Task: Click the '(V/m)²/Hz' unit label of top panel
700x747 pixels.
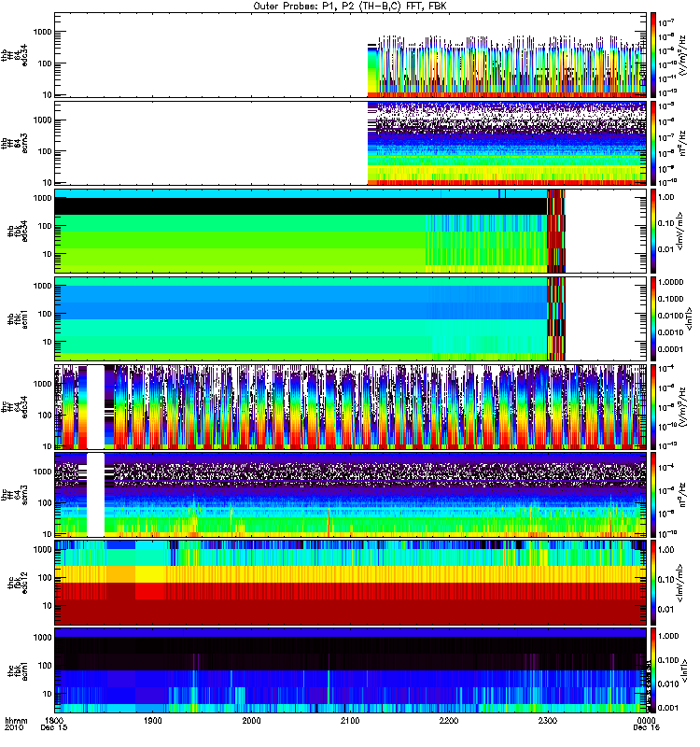Action: (x=683, y=55)
